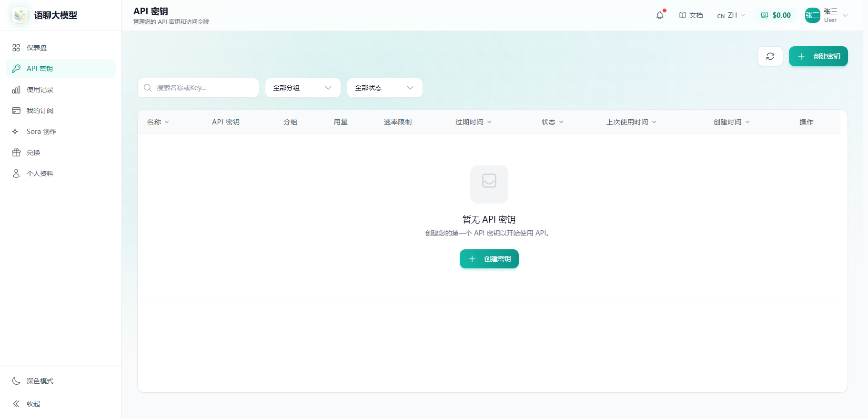Screen dimensions: 868x419
Task: Sort by 过期时间 column
Action: pos(474,122)
